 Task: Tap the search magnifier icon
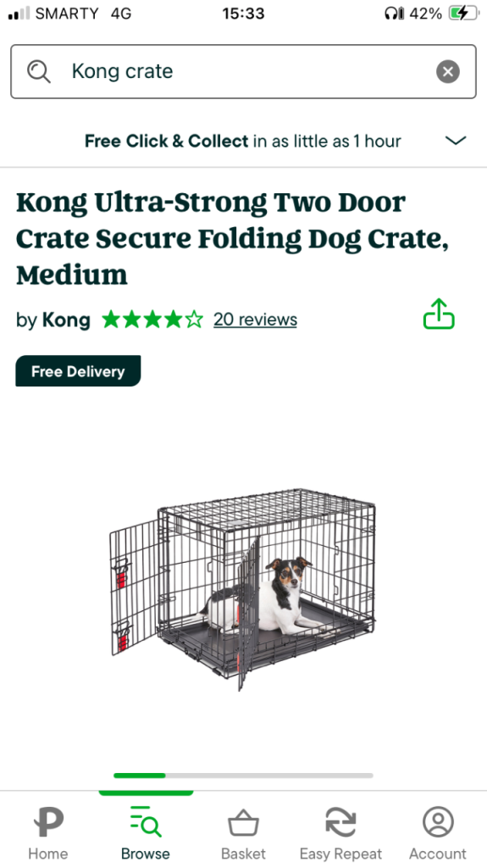(39, 71)
